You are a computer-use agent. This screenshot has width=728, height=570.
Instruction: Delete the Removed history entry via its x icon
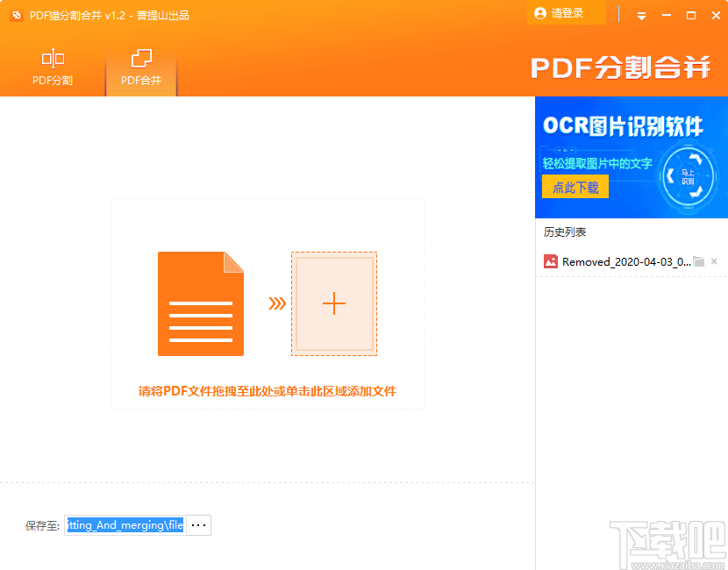715,260
